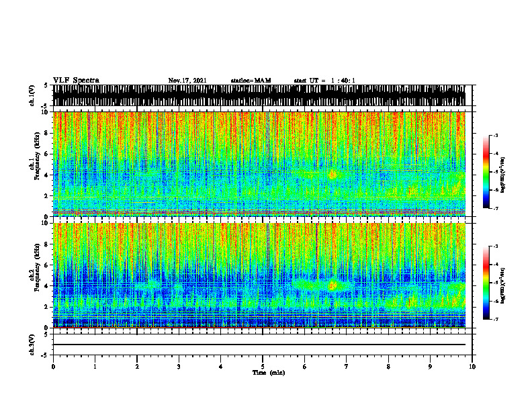Click the "-3" label on ch.2 colorbar
This screenshot has height=411, width=532.
[x=496, y=246]
